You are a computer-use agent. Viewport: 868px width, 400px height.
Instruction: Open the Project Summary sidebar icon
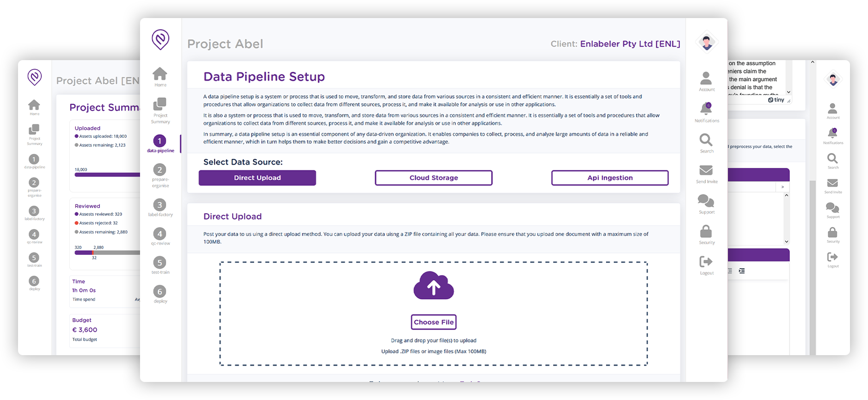coord(160,104)
